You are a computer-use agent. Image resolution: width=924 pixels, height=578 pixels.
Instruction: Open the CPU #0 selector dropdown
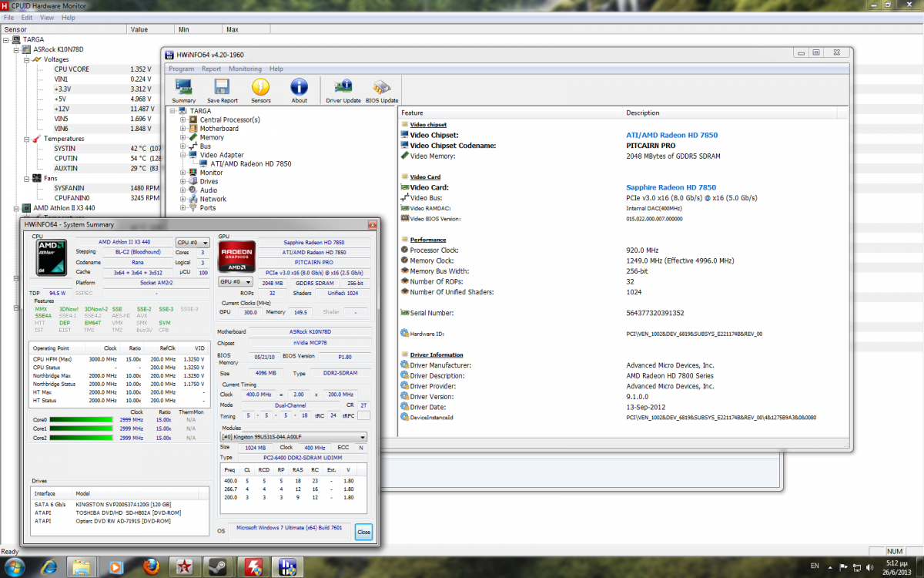coord(192,243)
